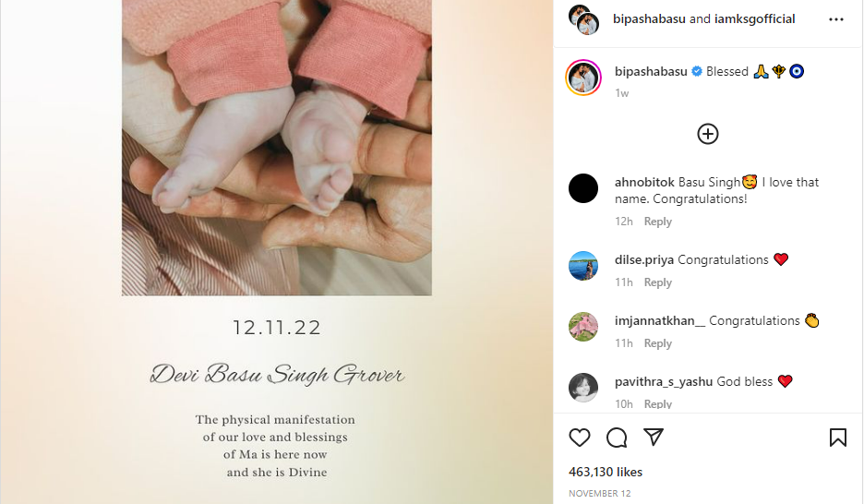Image resolution: width=864 pixels, height=504 pixels.
Task: View the 463,130 likes list
Action: [x=606, y=472]
